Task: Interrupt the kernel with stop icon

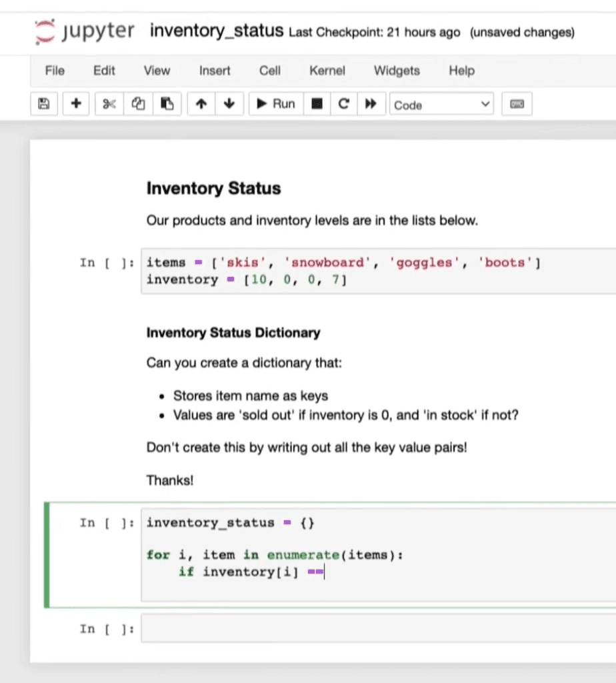Action: point(316,103)
